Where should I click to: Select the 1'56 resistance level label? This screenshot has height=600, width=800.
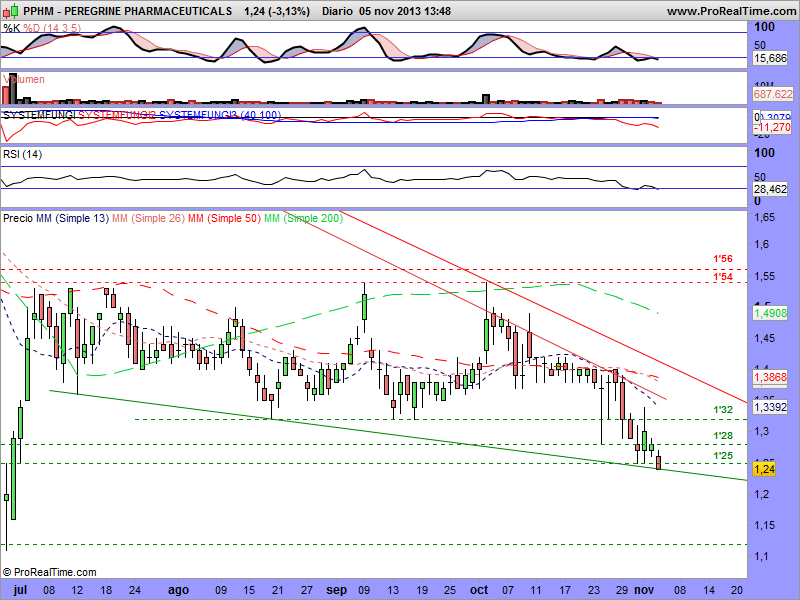723,259
